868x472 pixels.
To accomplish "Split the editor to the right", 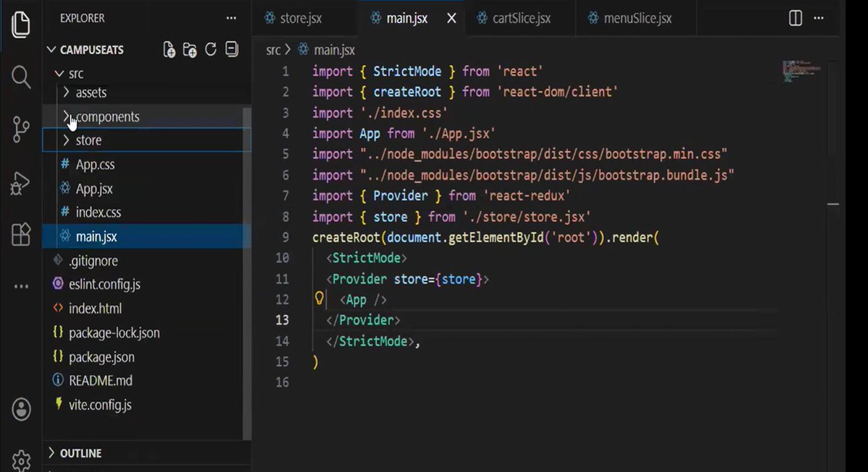I will pos(796,18).
